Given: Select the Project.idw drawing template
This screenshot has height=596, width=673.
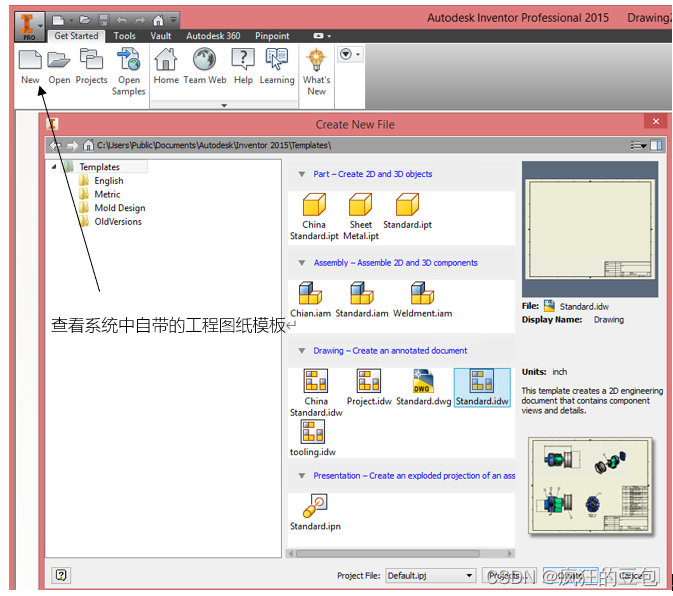Looking at the screenshot, I should point(369,387).
